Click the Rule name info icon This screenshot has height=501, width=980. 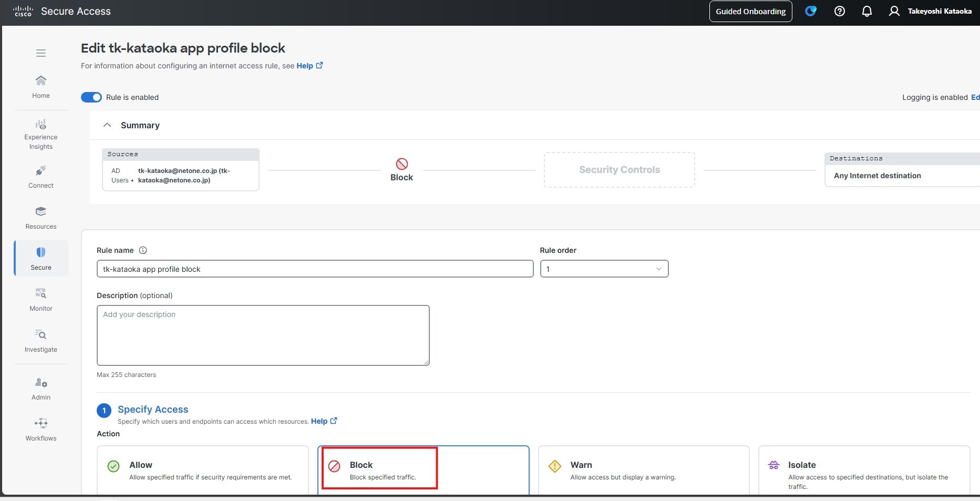(143, 250)
